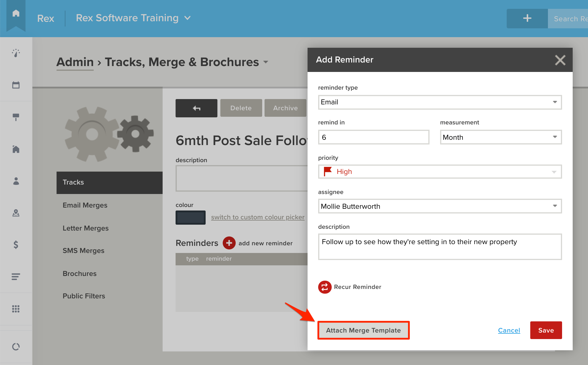Open the assignee Mollie Butterworth dropdown

440,206
